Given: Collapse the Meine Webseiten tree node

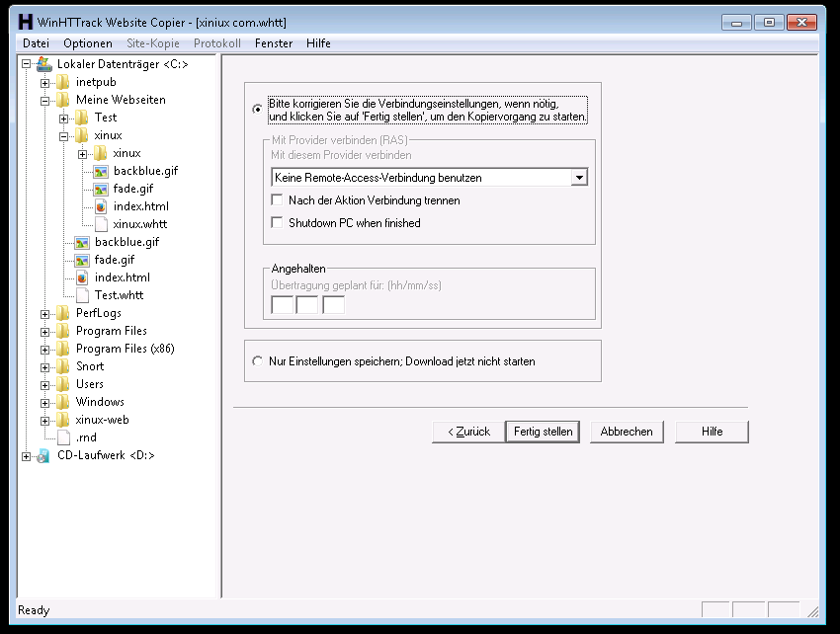Looking at the screenshot, I should [44, 100].
